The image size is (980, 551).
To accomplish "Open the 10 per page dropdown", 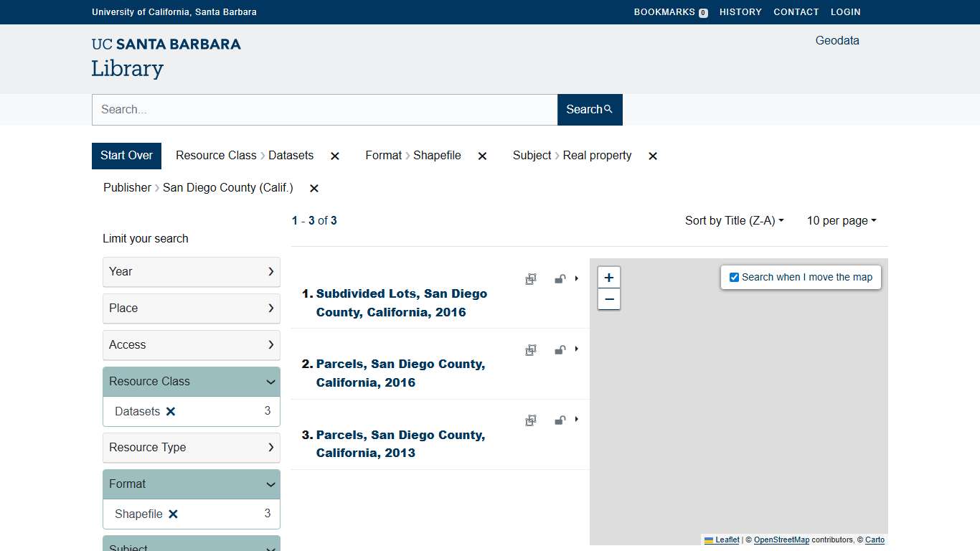I will [x=841, y=220].
